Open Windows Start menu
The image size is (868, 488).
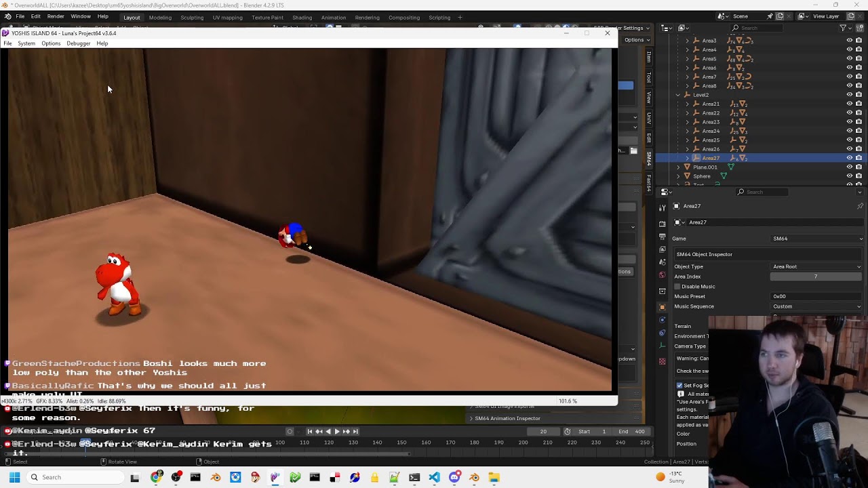coord(14,477)
